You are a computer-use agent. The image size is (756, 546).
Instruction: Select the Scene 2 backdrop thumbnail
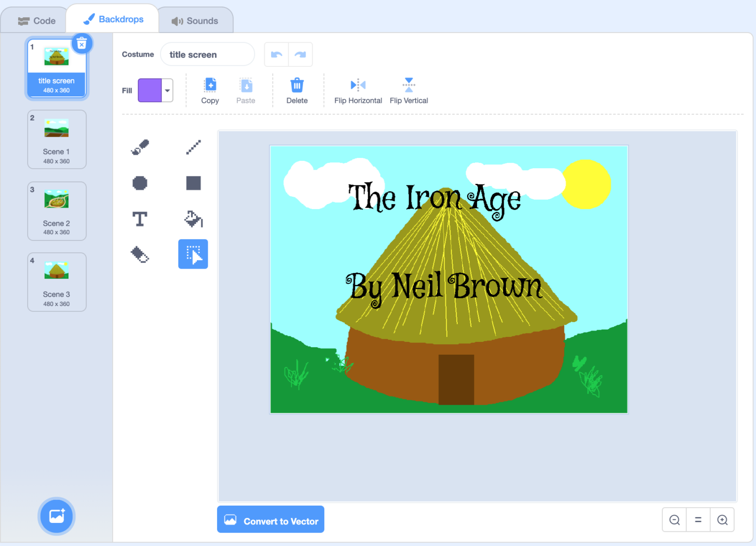(x=57, y=211)
